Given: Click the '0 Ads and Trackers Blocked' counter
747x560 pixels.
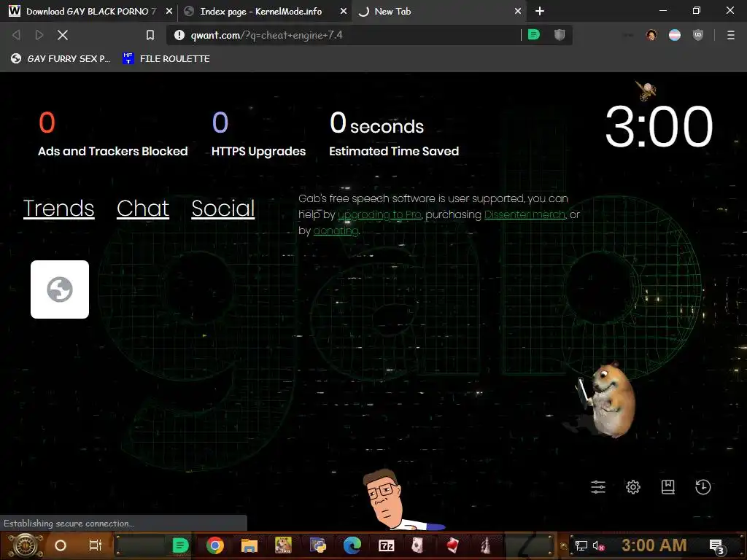Looking at the screenshot, I should tap(112, 134).
